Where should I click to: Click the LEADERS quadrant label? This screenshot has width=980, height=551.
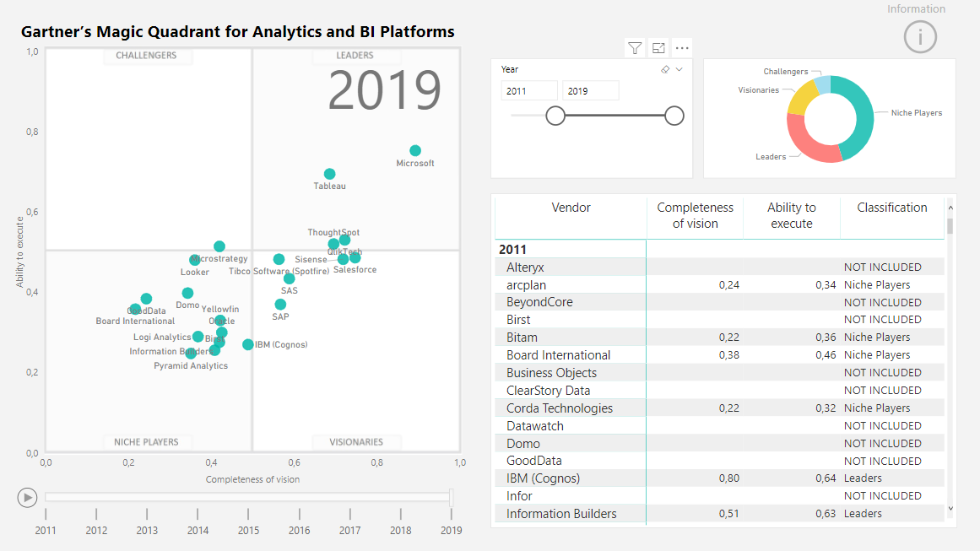click(x=355, y=55)
